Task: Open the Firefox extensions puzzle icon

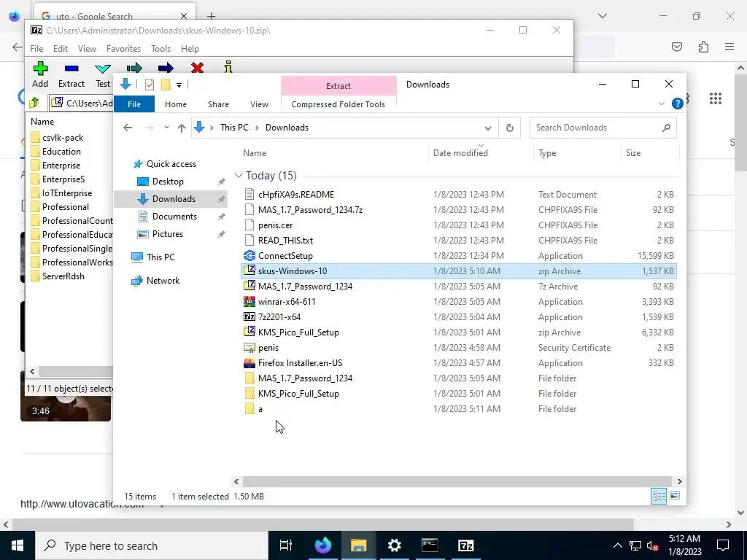Action: coord(703,47)
